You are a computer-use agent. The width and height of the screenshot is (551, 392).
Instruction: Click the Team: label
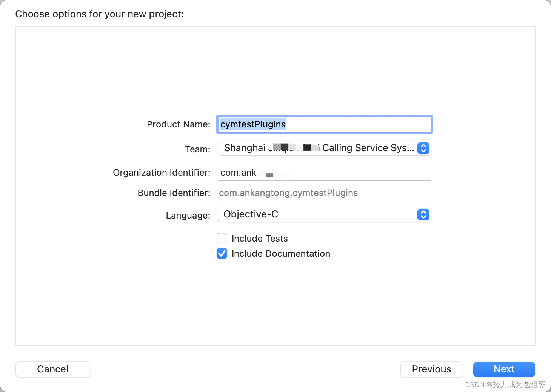[x=197, y=149]
